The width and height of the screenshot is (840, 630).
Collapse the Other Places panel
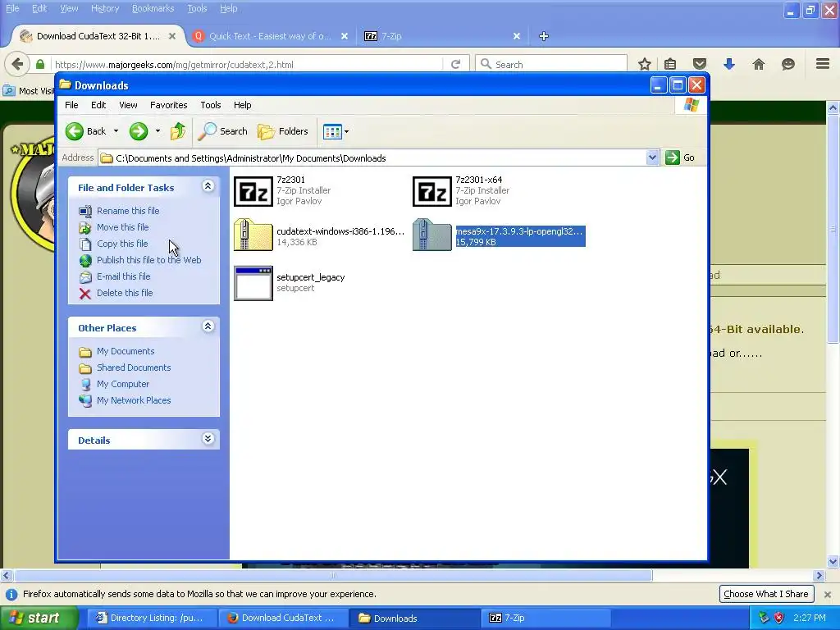tap(208, 326)
